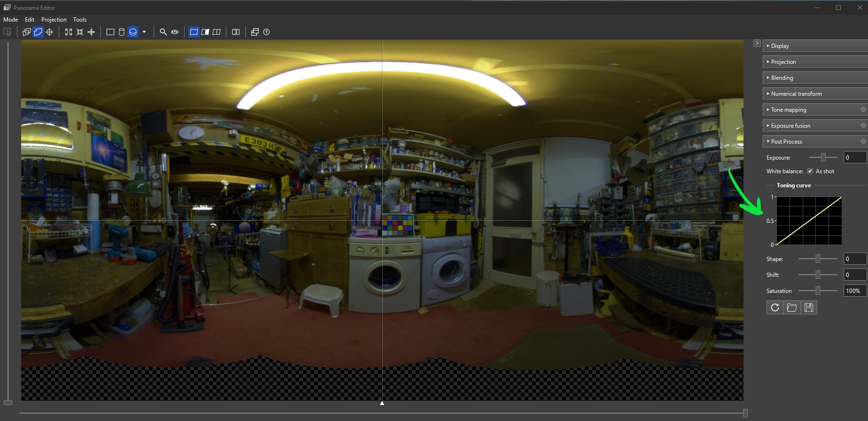Viewport: 868px width, 421px height.
Task: Select the spherical projection icon
Action: tap(133, 32)
